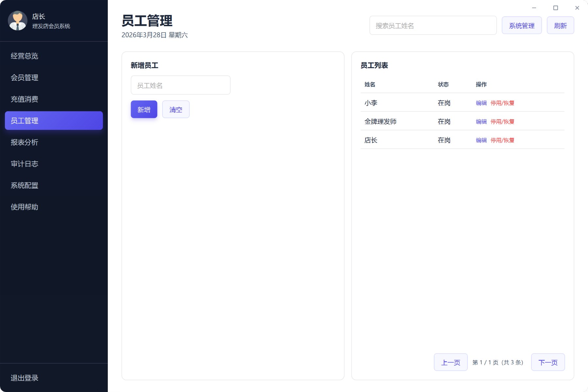Toggle 停用/恢复 for 金牌理发师
Screen dimensions: 588x392
click(502, 122)
